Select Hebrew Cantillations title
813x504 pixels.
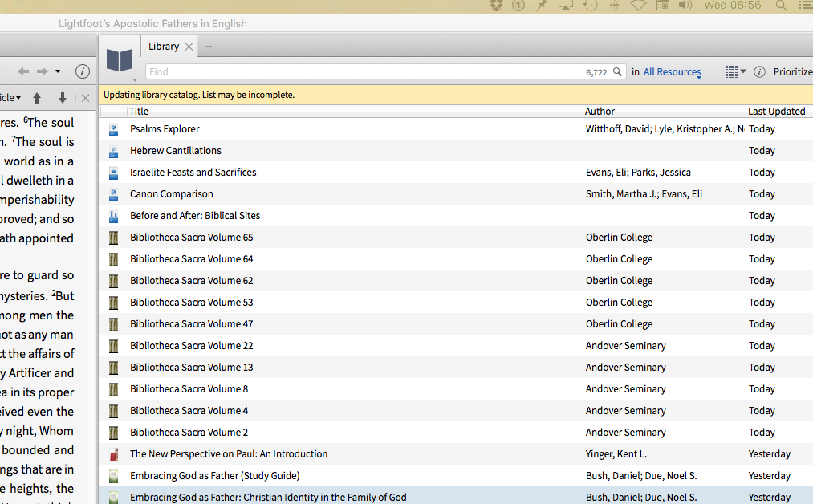coord(176,150)
